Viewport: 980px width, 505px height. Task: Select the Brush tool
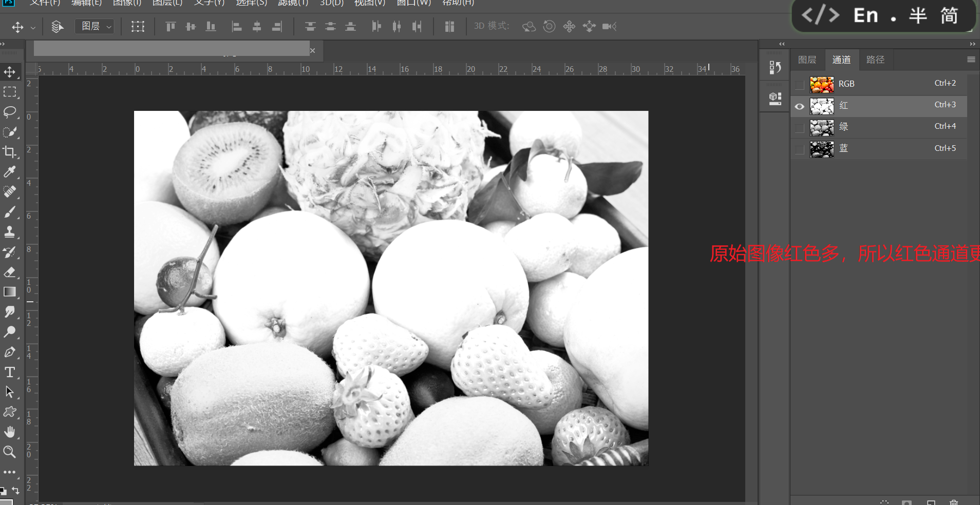[x=10, y=211]
